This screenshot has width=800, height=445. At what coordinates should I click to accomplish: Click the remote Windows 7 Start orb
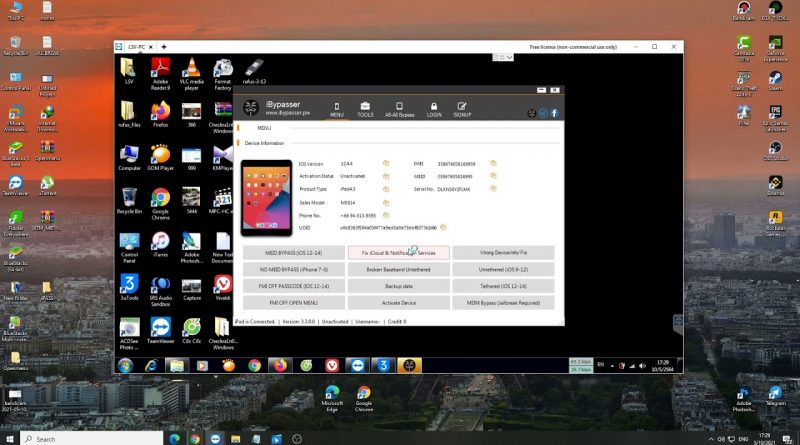pyautogui.click(x=125, y=365)
